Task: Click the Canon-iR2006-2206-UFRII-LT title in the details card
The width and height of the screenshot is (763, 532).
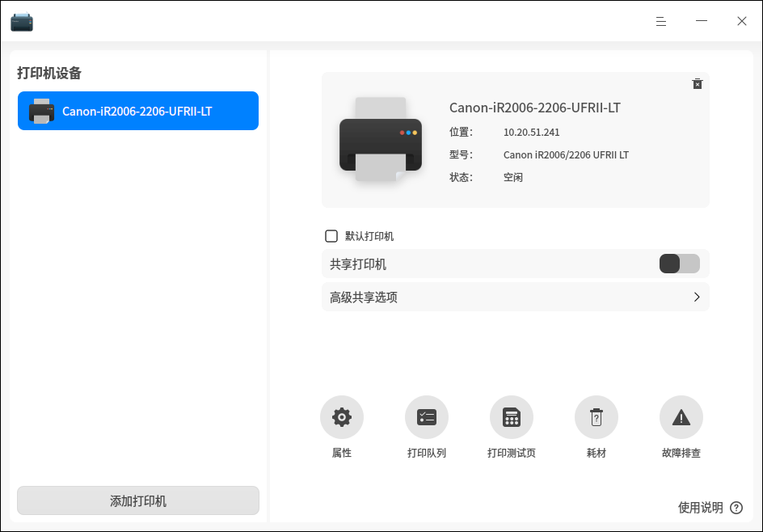Action: tap(535, 108)
